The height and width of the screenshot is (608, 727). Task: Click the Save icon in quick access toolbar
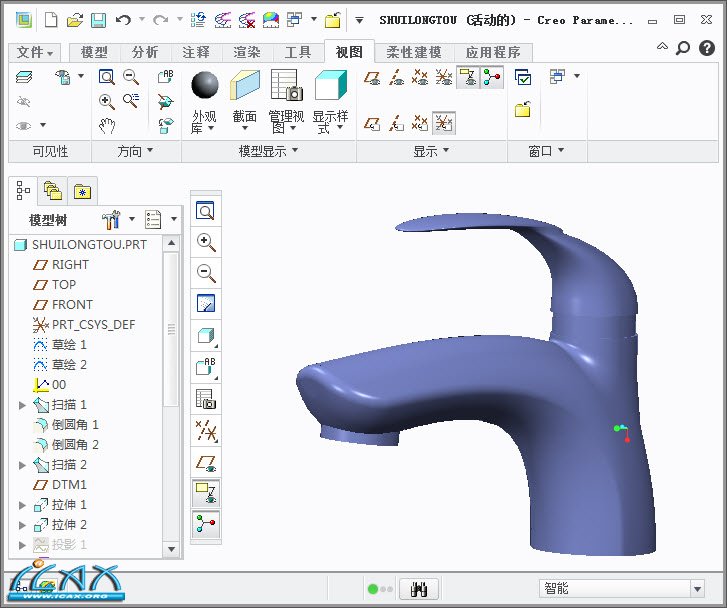coord(98,20)
